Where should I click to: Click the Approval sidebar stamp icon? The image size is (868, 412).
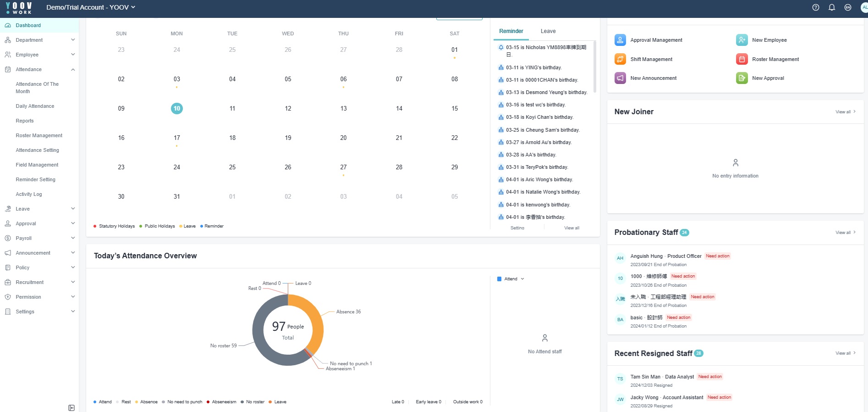tap(8, 223)
